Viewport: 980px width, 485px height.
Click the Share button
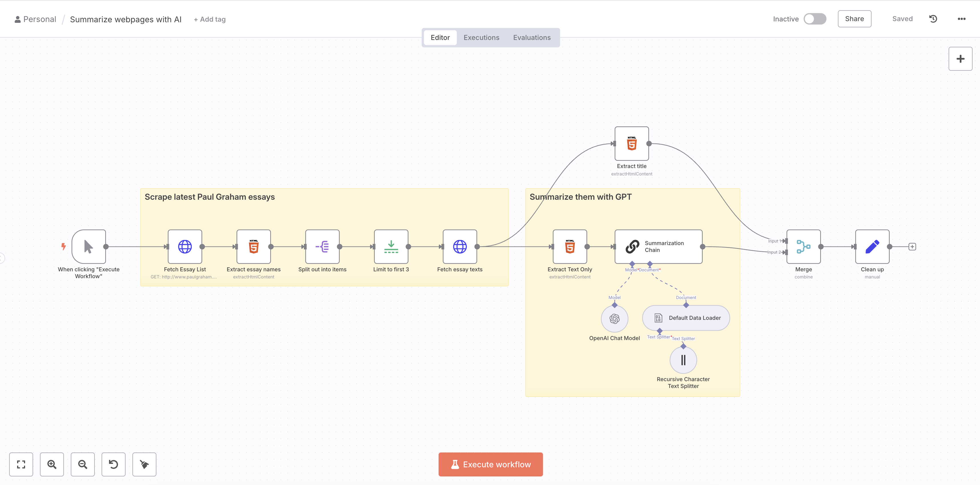click(x=854, y=19)
